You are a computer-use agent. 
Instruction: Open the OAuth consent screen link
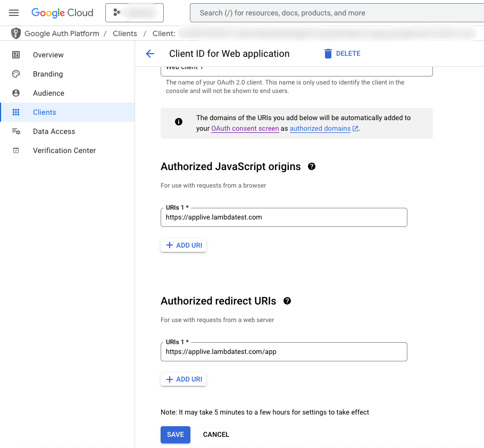click(x=245, y=129)
